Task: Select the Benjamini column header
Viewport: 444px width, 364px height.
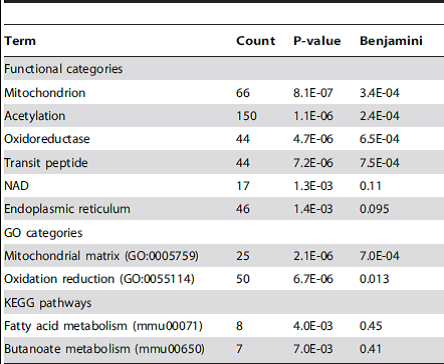Action: point(391,41)
